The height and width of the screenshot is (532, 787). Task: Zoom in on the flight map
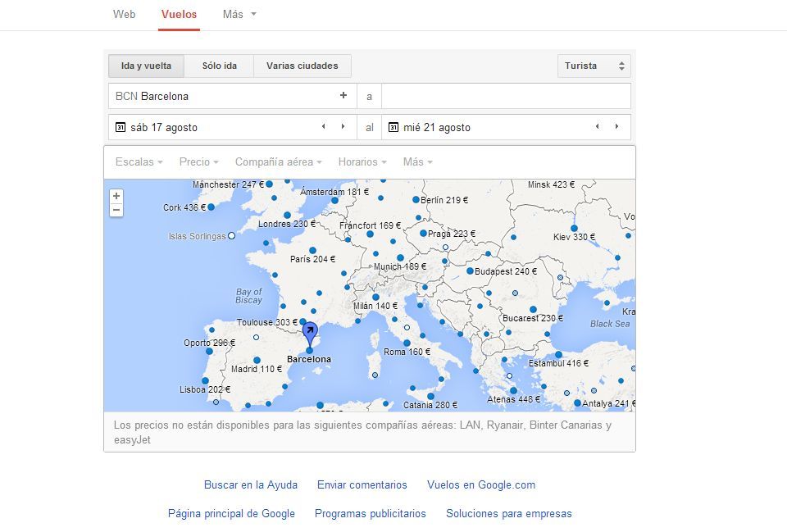pos(116,196)
